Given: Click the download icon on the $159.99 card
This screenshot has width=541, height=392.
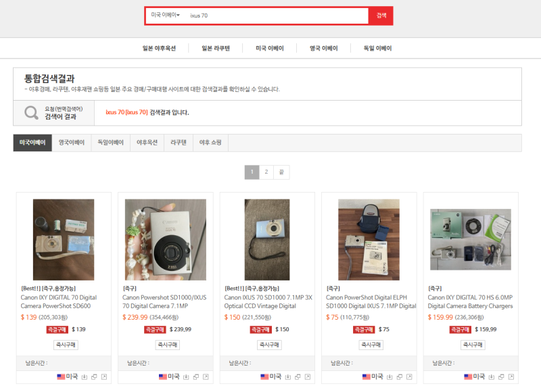Looking at the screenshot, I should [492, 377].
